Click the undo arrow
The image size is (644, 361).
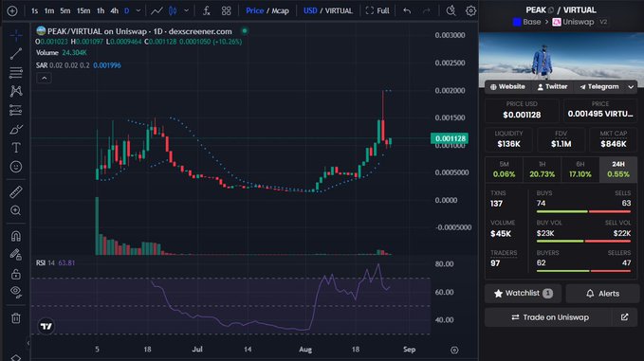[407, 11]
